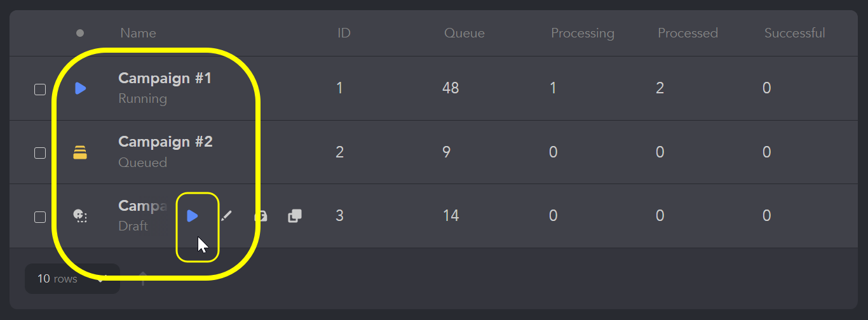The height and width of the screenshot is (320, 868).
Task: Edit Campaign #3 using the pencil icon
Action: pos(226,216)
